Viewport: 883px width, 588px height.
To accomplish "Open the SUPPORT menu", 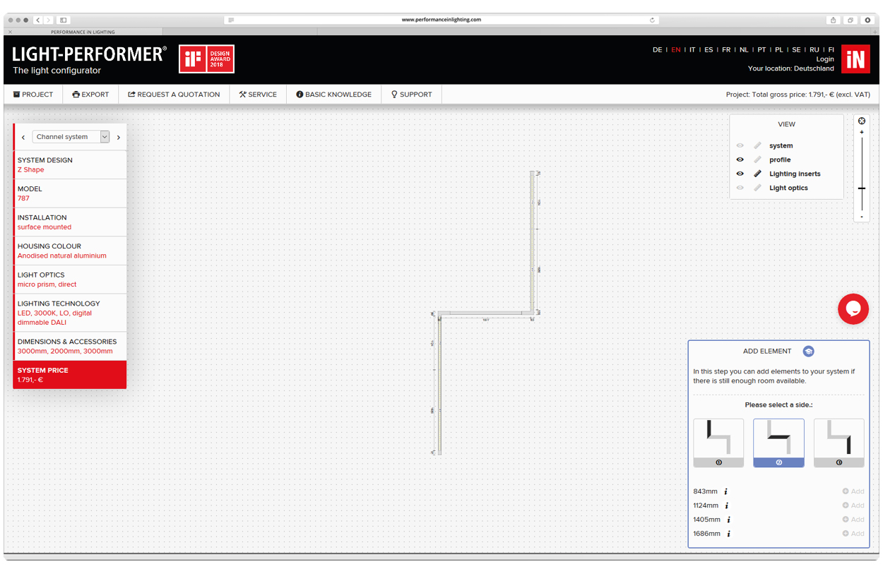I will [412, 95].
